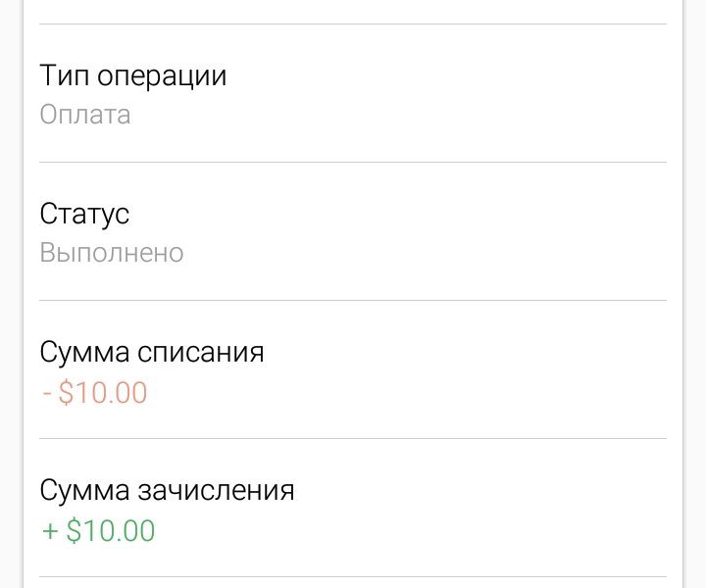Select the red "- $10.00" debit amount

pyautogui.click(x=95, y=392)
